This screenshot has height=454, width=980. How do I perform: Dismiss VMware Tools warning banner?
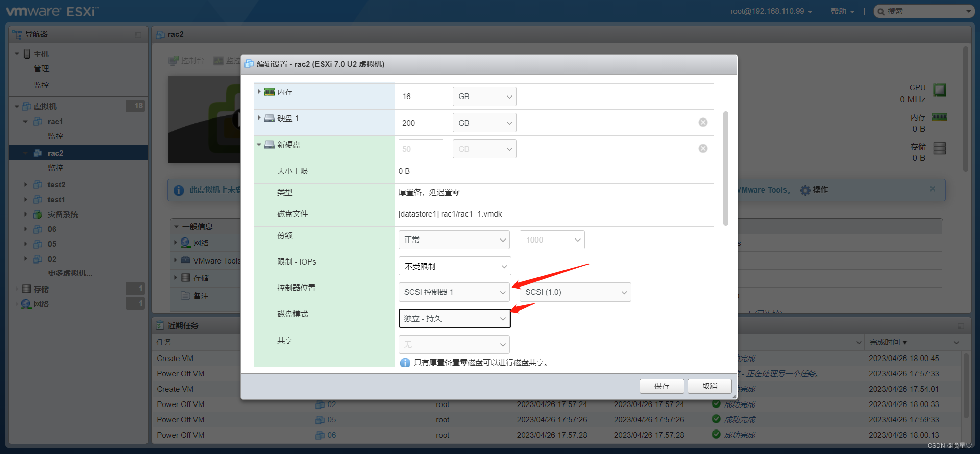coord(933,189)
